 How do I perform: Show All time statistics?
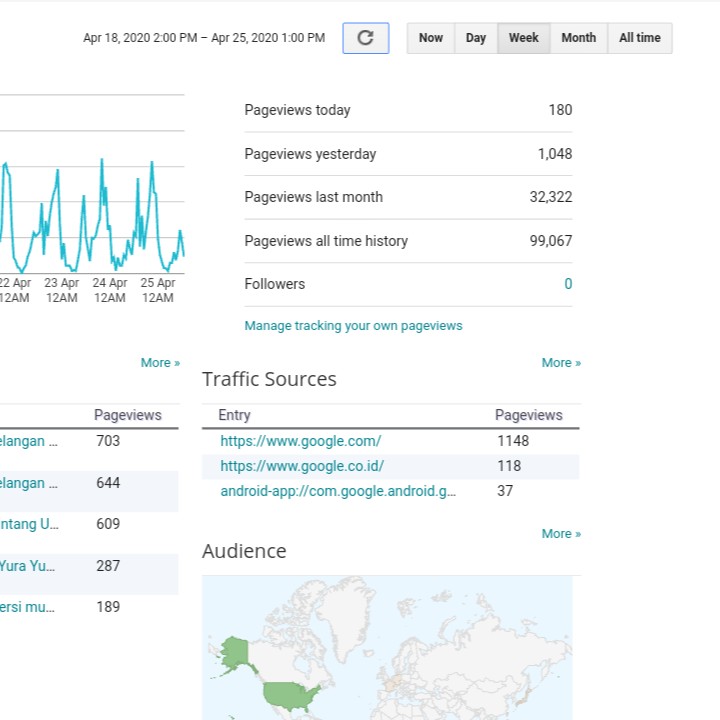coord(639,38)
